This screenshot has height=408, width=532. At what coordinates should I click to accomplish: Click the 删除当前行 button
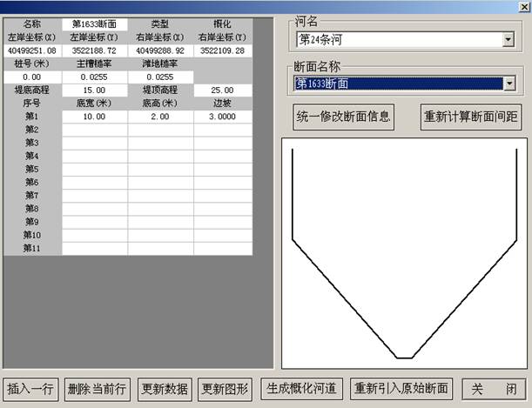pyautogui.click(x=97, y=388)
